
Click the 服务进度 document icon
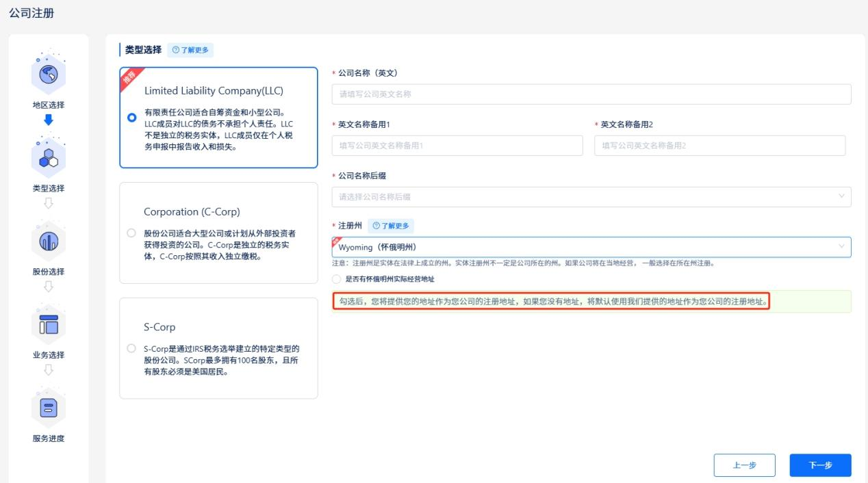pos(48,408)
